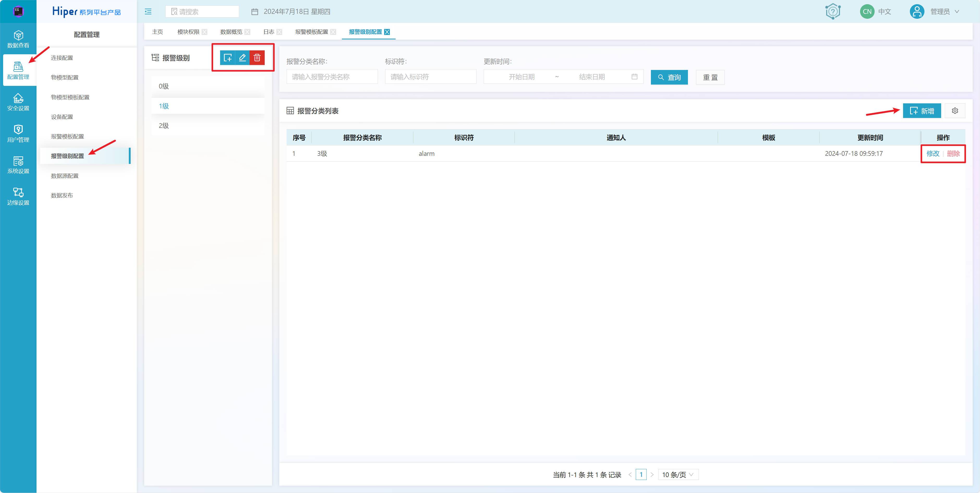Image resolution: width=980 pixels, height=493 pixels.
Task: Click 删除 for the 3级 row
Action: pyautogui.click(x=953, y=153)
